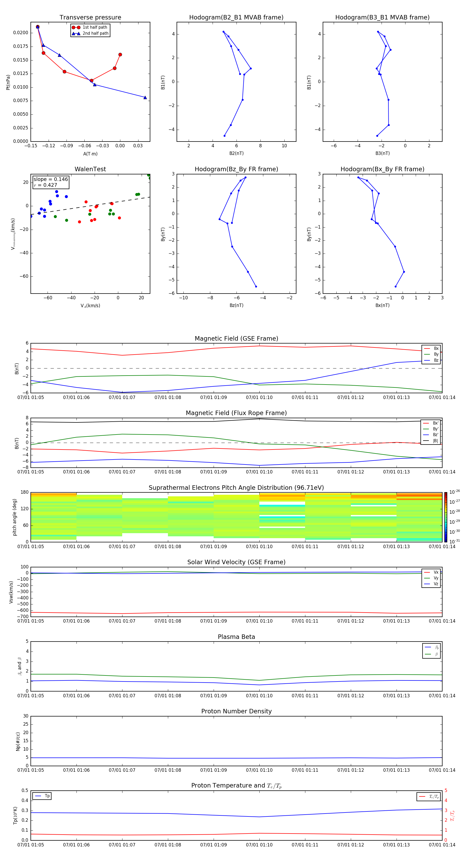Click the '10^-26' colorbar label

(x=455, y=492)
